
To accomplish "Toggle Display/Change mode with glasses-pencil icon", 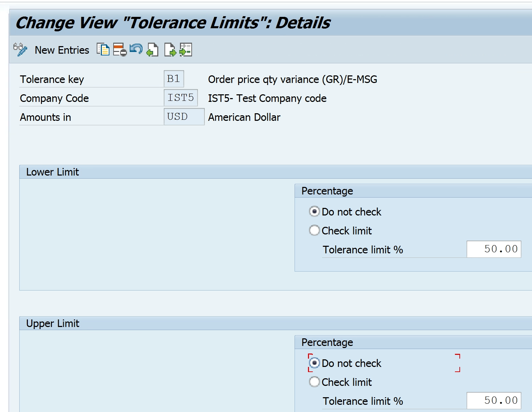I will [20, 50].
